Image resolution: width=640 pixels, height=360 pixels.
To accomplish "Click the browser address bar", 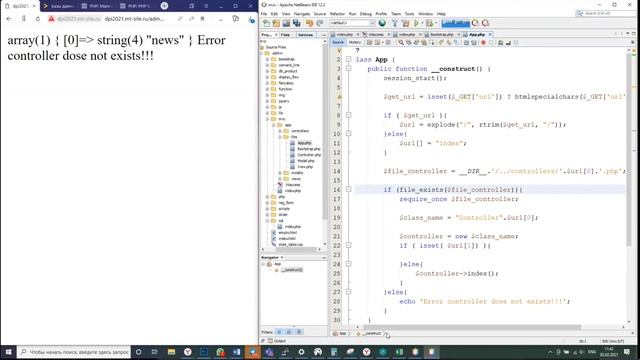I will 134,19.
